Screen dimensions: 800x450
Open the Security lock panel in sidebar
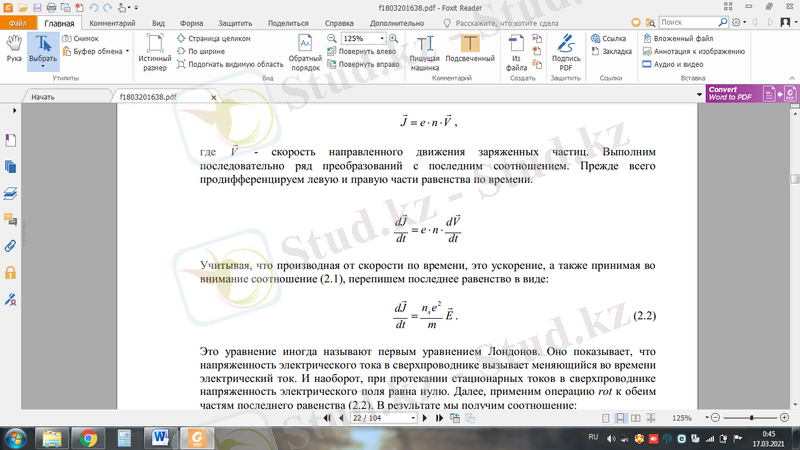tap(10, 272)
